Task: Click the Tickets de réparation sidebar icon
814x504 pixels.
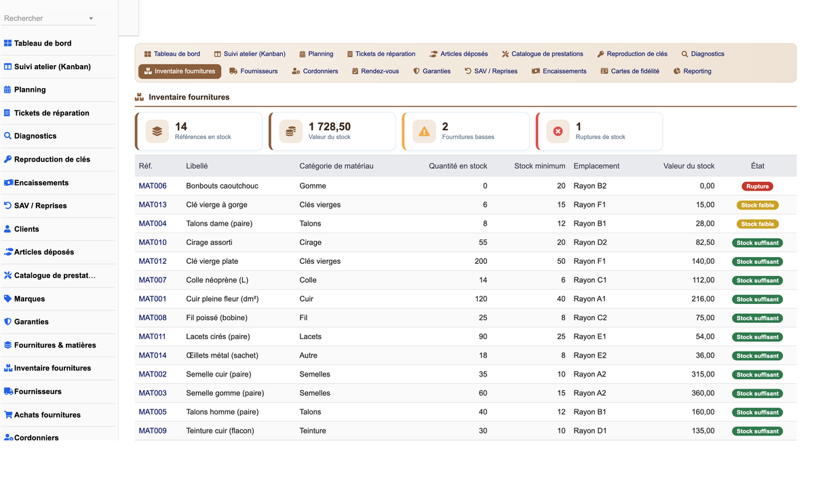Action: (7, 113)
